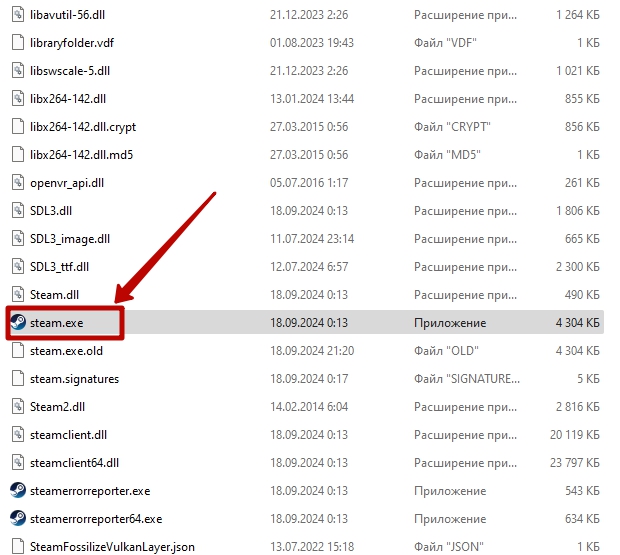Select the file name libx264-142.dll.md5

81,155
